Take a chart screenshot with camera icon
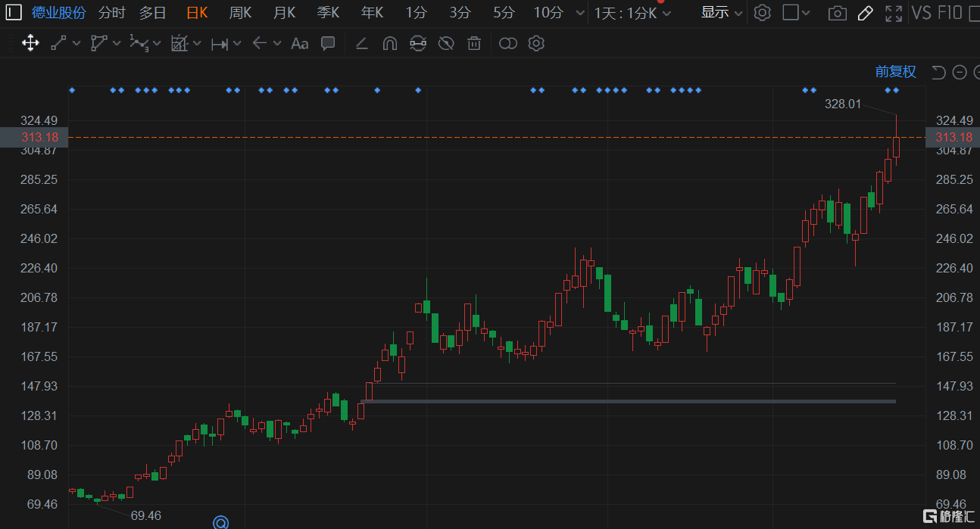This screenshot has width=980, height=529. (x=837, y=13)
